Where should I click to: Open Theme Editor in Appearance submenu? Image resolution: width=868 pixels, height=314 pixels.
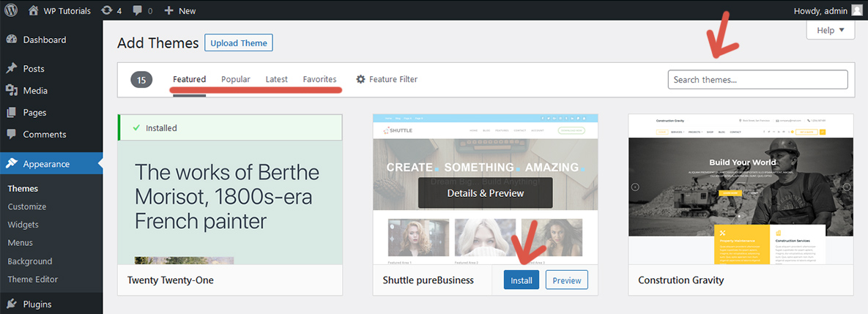tap(33, 279)
